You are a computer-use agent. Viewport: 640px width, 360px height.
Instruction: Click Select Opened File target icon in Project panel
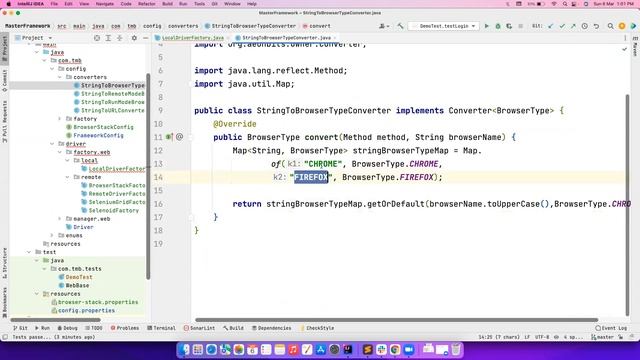97,38
